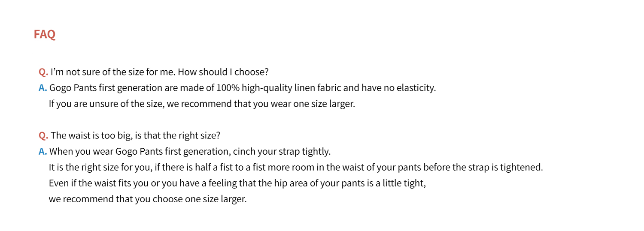Click the "If you are unsure of the size" line
Image resolution: width=644 pixels, height=231 pixels.
point(202,104)
